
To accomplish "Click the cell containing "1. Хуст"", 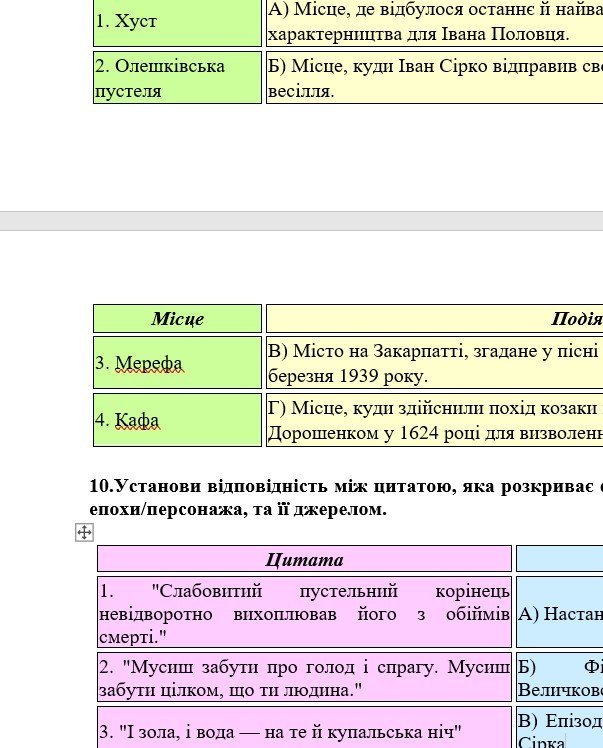I will pyautogui.click(x=177, y=22).
